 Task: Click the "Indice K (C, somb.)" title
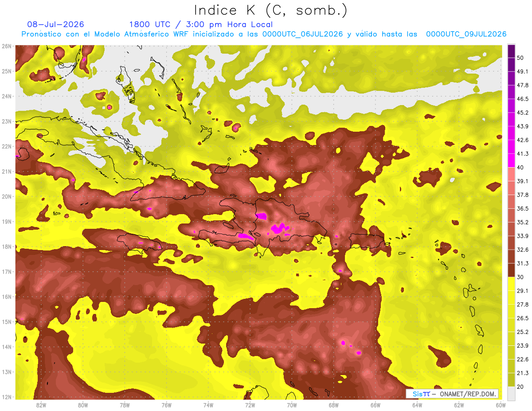pos(270,11)
